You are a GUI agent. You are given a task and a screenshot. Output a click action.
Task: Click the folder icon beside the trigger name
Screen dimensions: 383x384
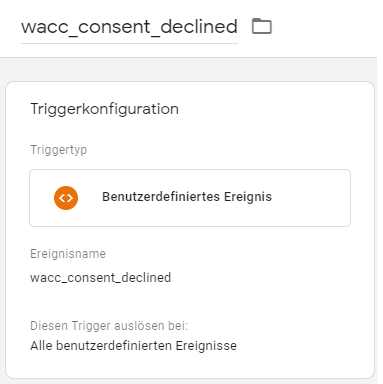pyautogui.click(x=262, y=26)
